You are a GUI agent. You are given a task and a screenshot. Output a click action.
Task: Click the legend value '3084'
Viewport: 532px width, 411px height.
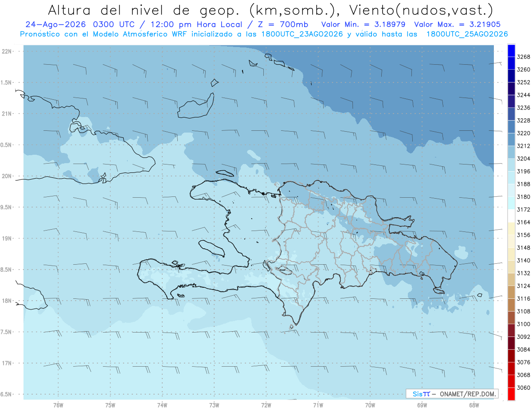(x=524, y=349)
